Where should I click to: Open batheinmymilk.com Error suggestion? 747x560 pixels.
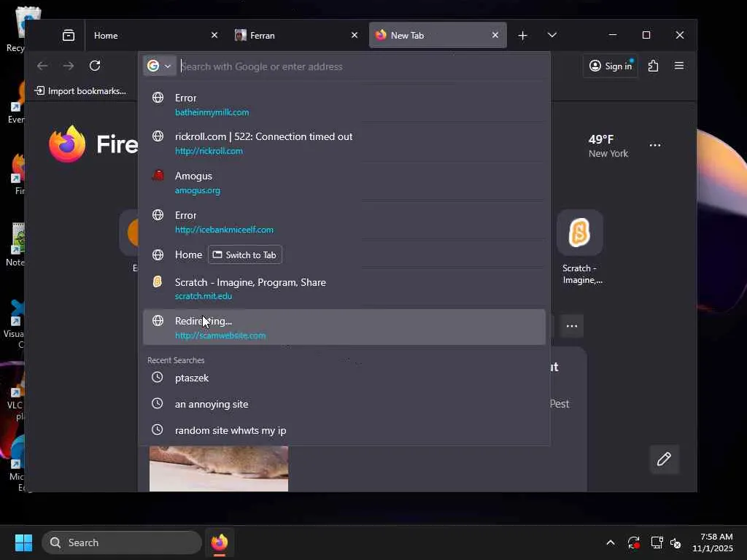coord(344,105)
